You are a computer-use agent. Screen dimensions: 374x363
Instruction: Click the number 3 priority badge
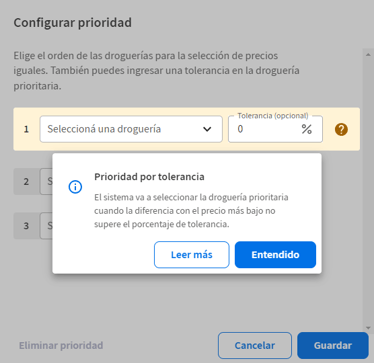click(x=26, y=226)
